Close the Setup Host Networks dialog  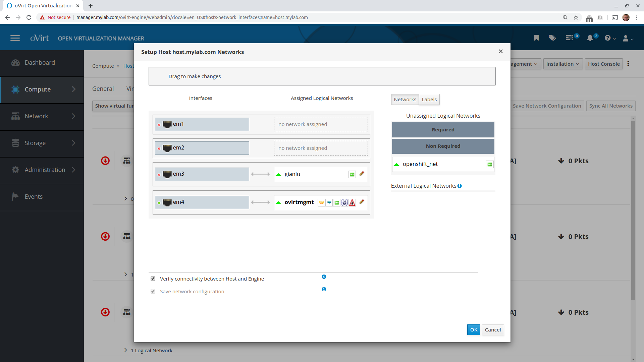501,51
